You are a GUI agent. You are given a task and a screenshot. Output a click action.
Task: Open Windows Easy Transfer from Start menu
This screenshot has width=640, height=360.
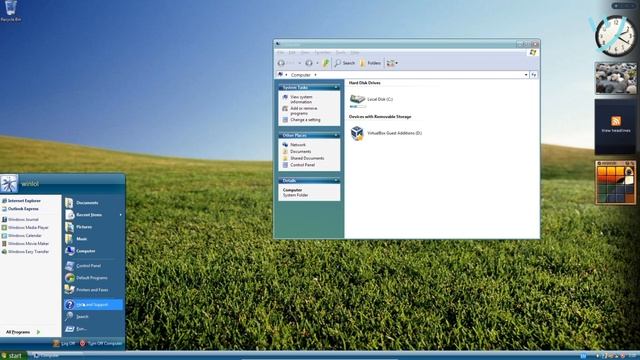click(25, 252)
